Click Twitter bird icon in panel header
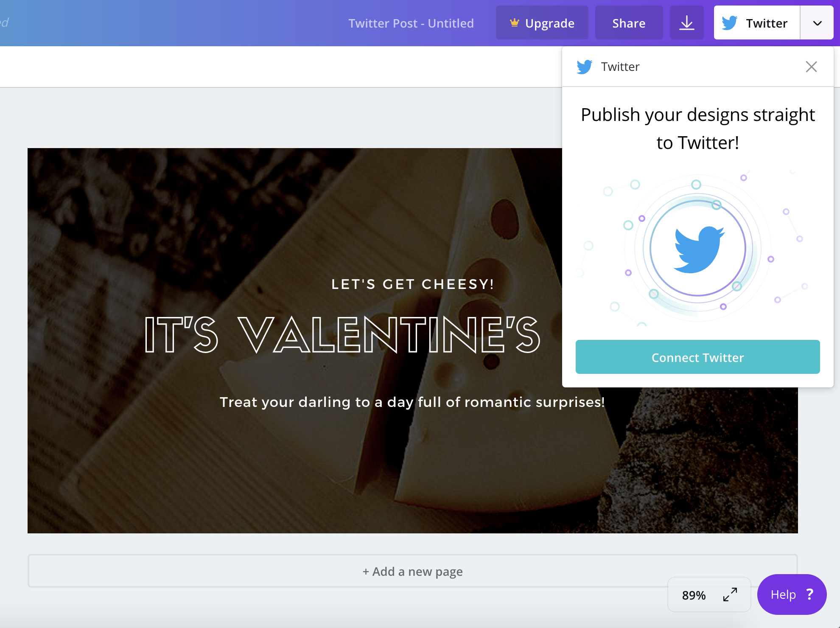 pos(584,67)
